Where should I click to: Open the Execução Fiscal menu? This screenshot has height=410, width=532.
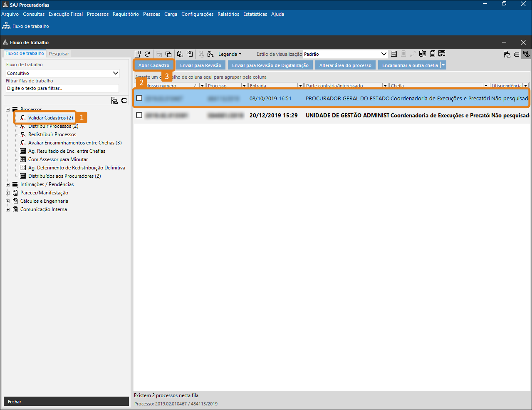click(x=66, y=14)
